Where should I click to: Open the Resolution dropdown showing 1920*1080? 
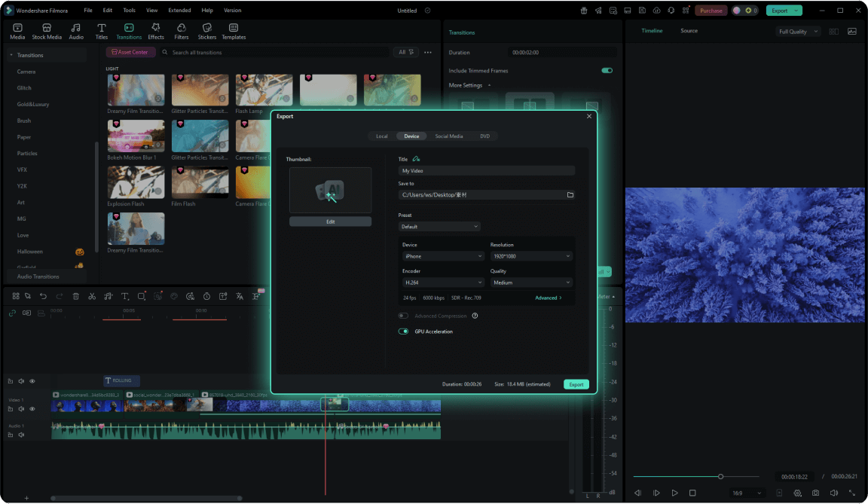click(x=531, y=256)
